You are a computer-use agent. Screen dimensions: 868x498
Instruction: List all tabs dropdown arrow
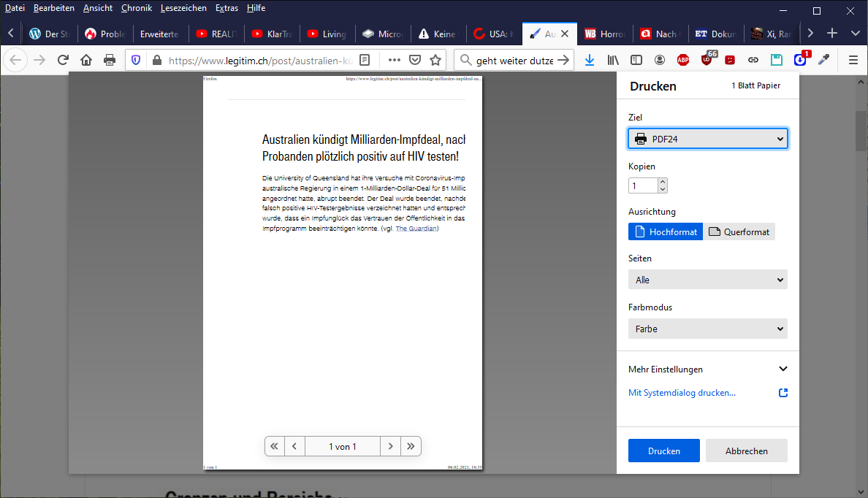(856, 33)
